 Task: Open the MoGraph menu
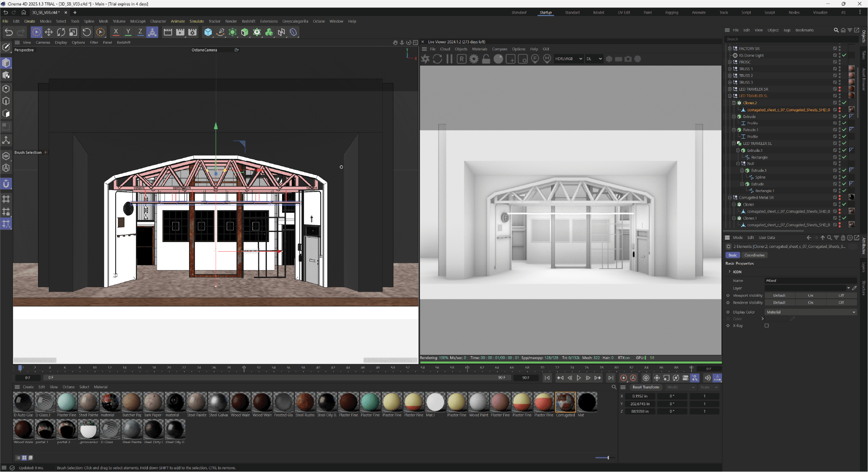click(138, 21)
